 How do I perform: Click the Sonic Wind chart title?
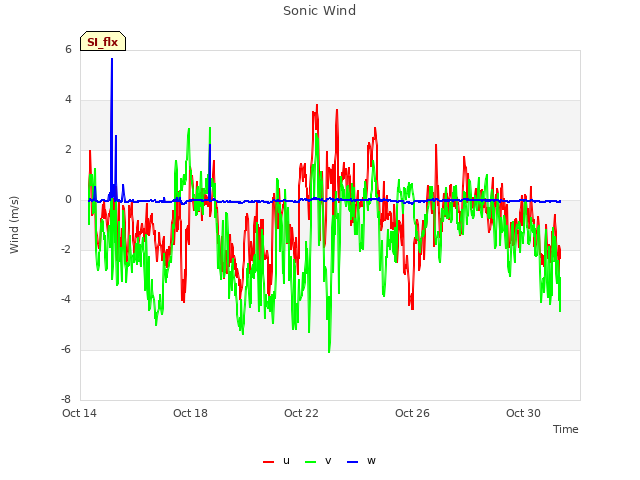pos(320,11)
